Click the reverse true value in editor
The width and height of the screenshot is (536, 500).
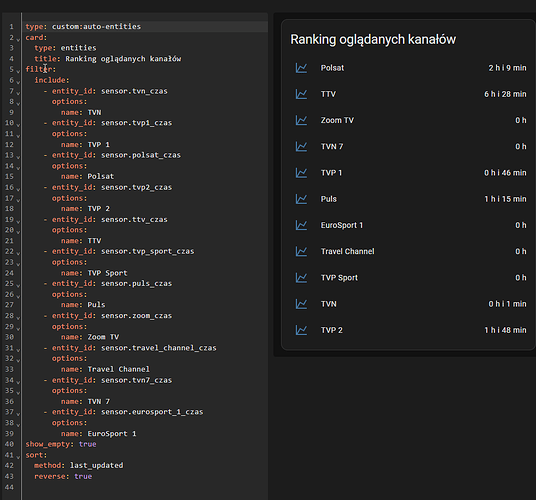coord(83,476)
